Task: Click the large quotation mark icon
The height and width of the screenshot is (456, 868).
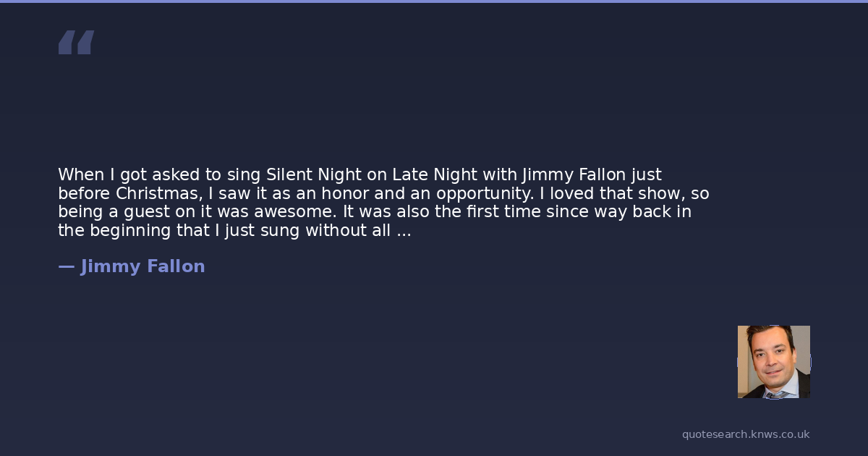Action: pyautogui.click(x=76, y=43)
